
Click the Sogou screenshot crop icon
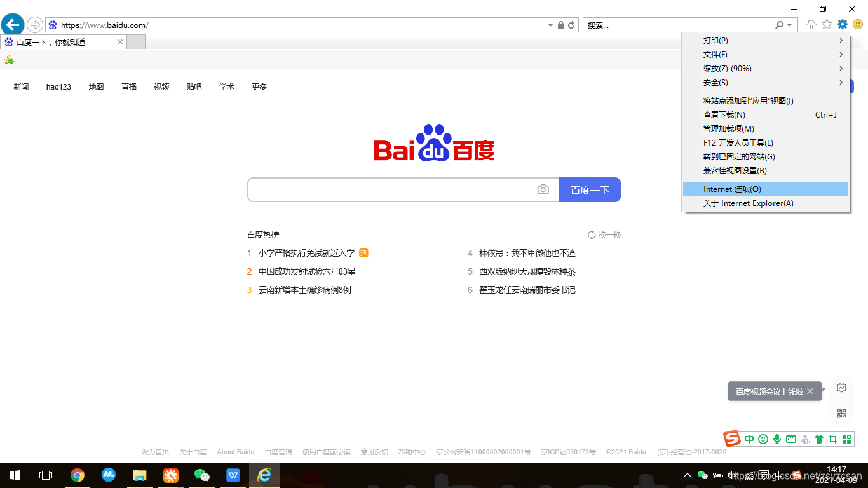832,439
